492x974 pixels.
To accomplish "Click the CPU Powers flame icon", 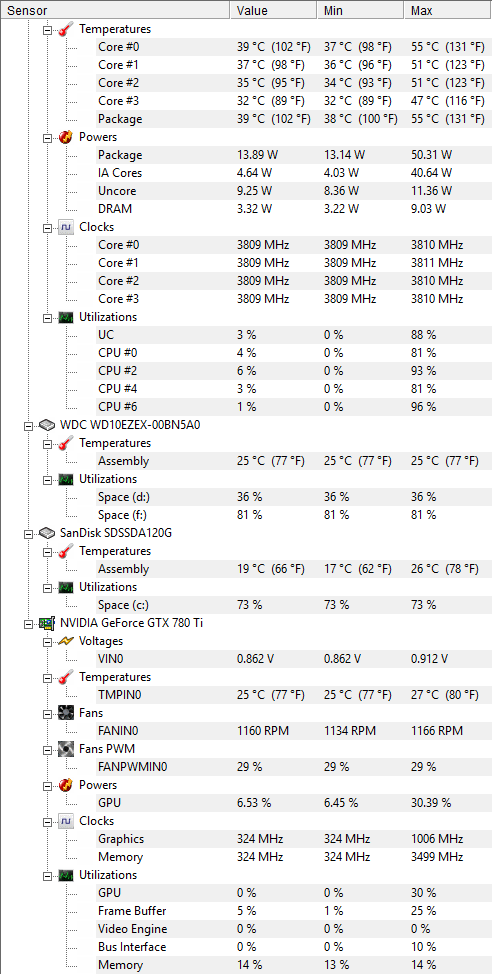I will pos(66,137).
